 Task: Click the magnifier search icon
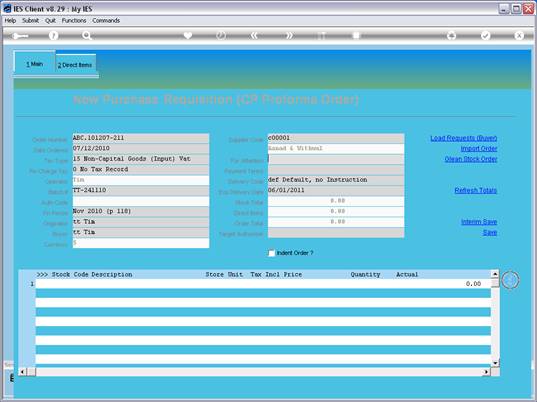87,36
